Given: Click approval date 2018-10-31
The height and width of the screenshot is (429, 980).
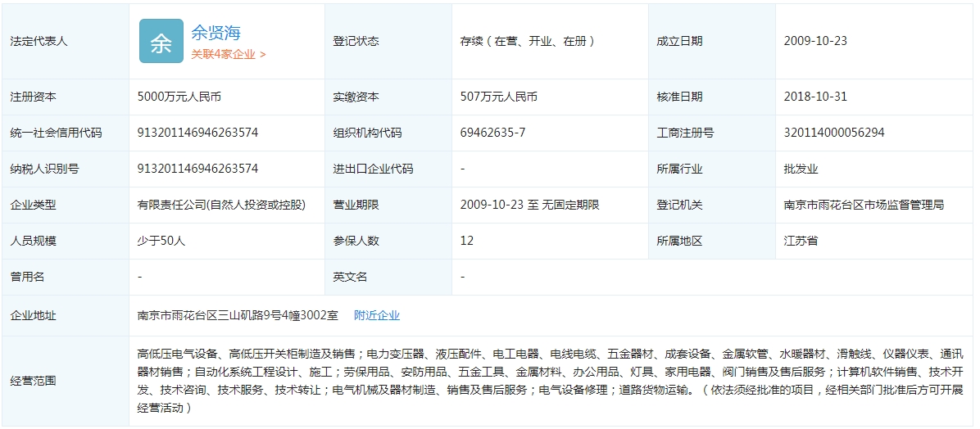Looking at the screenshot, I should (814, 97).
